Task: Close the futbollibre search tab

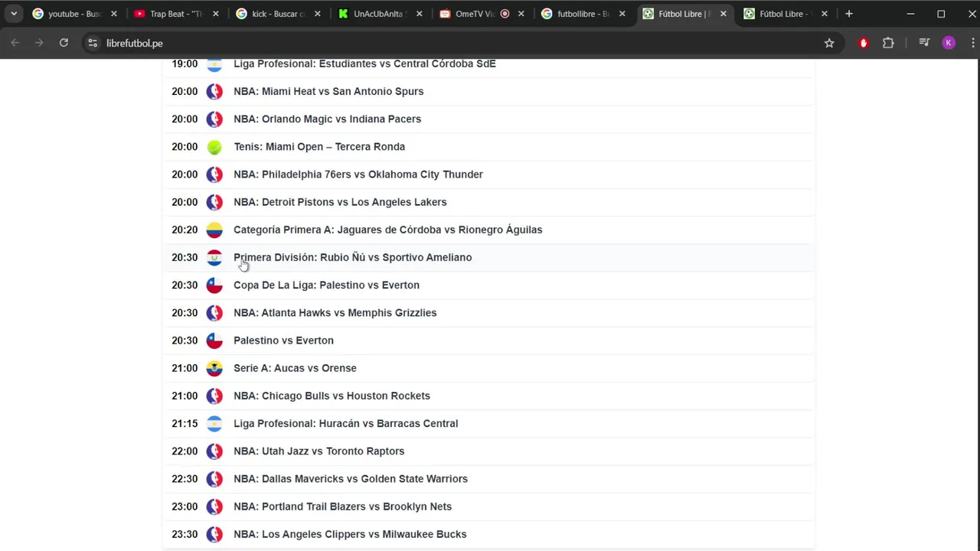Action: (x=622, y=14)
